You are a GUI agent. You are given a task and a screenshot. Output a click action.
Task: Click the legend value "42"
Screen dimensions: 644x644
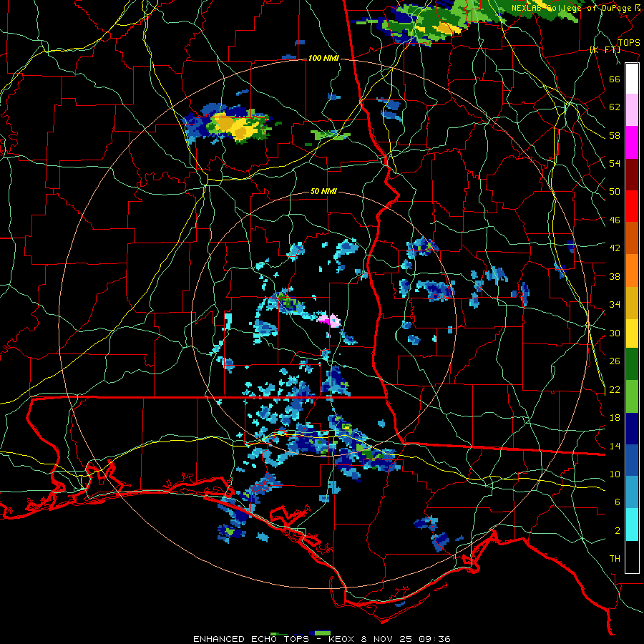point(615,248)
